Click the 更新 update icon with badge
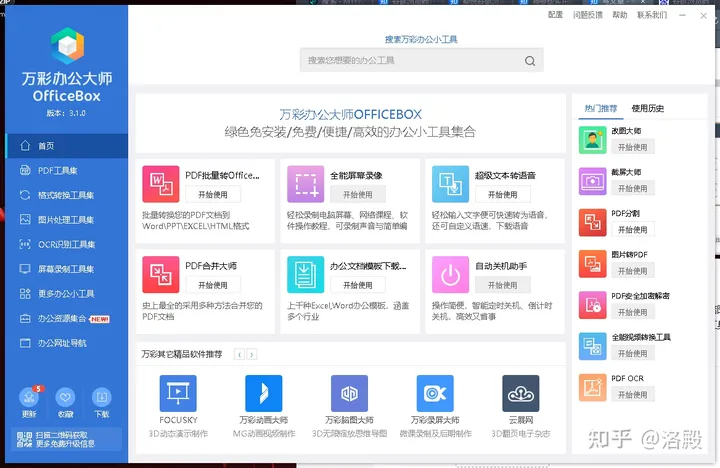 click(29, 397)
